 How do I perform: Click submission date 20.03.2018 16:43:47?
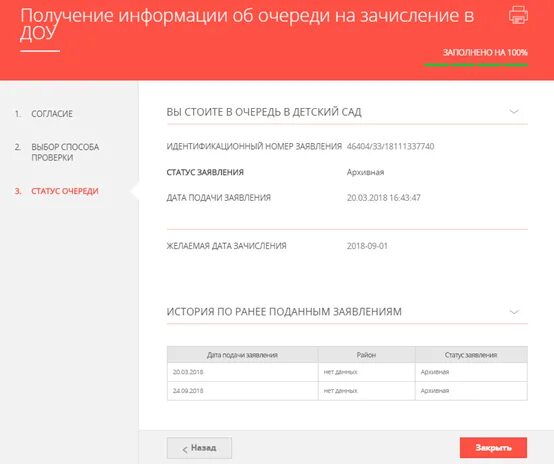[x=384, y=198]
